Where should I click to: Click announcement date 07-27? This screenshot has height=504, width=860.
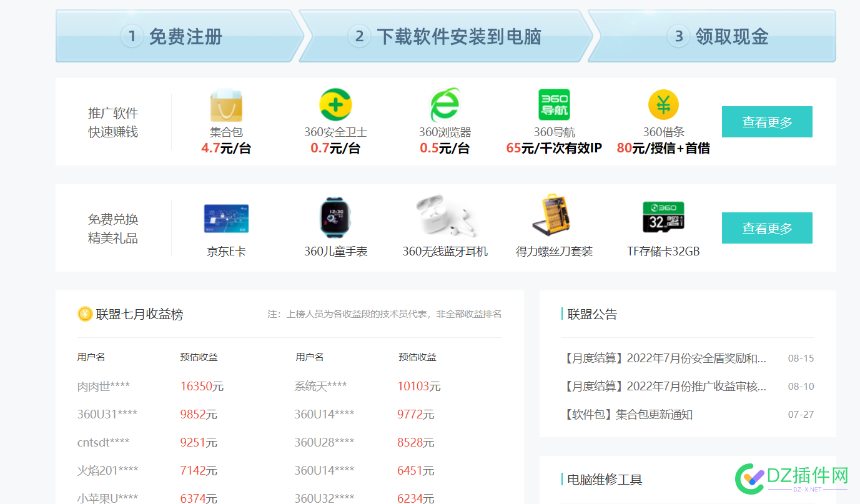click(x=801, y=415)
